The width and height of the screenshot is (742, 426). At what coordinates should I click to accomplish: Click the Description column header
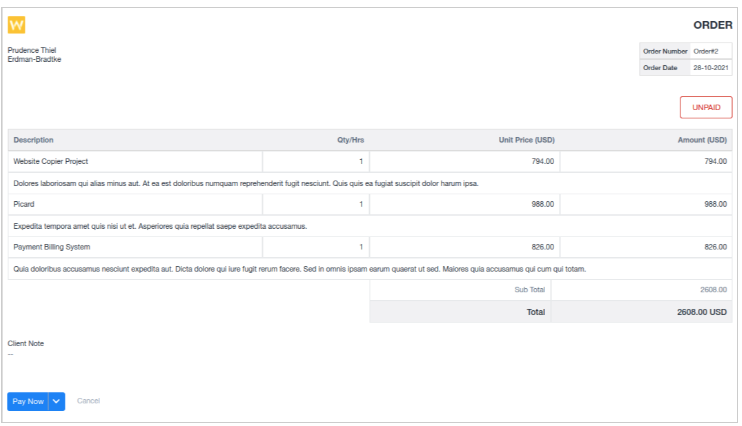point(33,140)
